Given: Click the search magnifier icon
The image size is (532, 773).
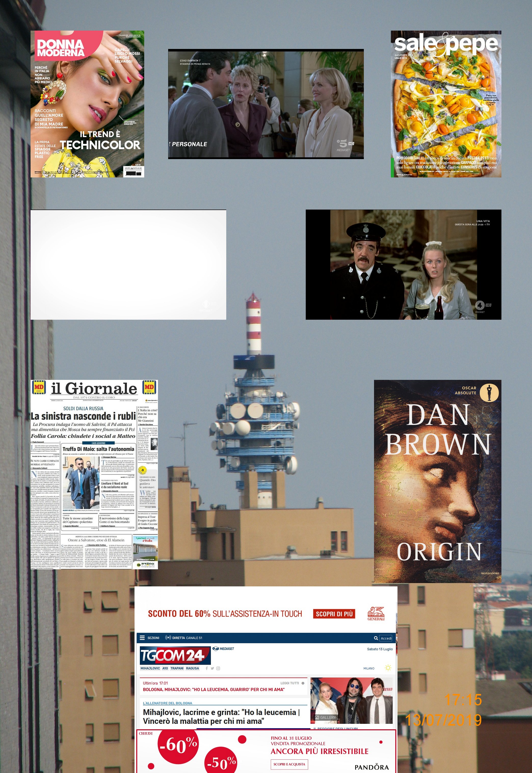Looking at the screenshot, I should coord(376,638).
